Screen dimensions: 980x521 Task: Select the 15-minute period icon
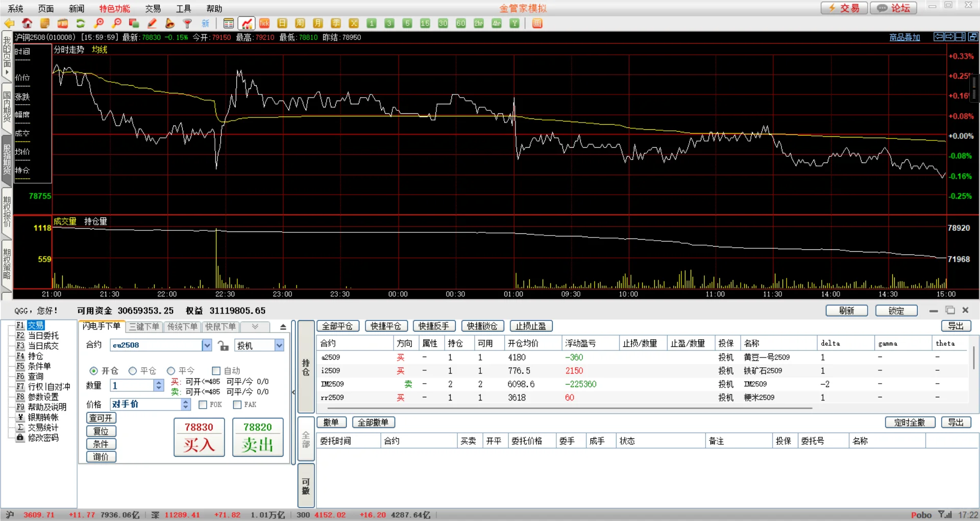[425, 23]
